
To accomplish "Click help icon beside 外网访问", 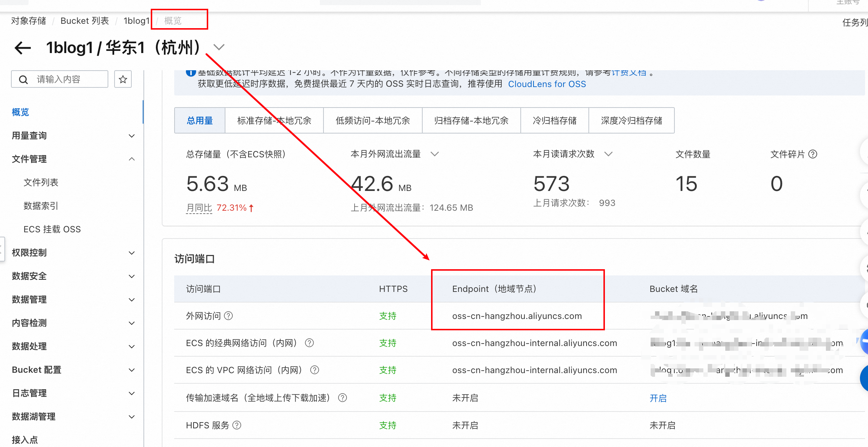I will 228,316.
